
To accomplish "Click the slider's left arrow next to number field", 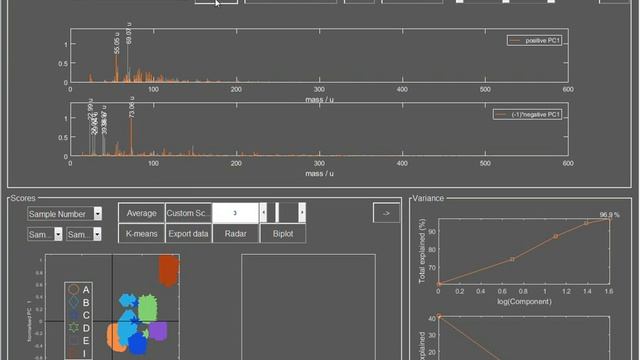I will coord(263,213).
